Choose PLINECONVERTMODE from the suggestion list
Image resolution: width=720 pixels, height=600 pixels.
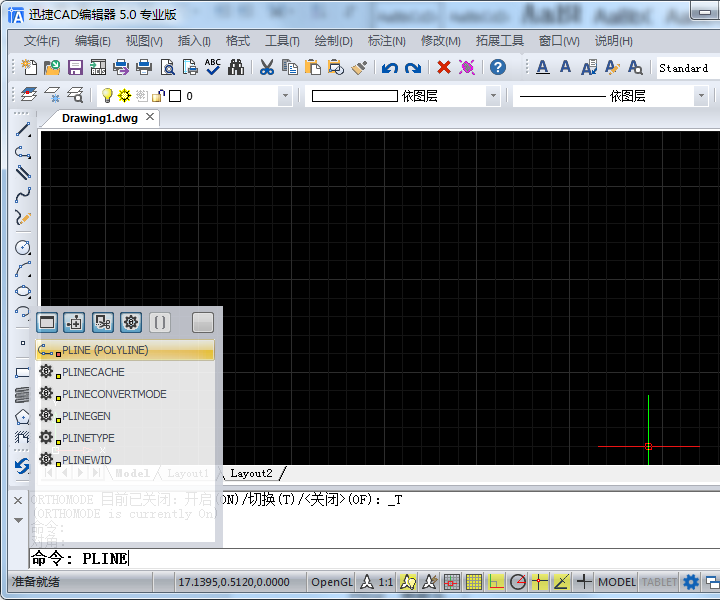125,394
